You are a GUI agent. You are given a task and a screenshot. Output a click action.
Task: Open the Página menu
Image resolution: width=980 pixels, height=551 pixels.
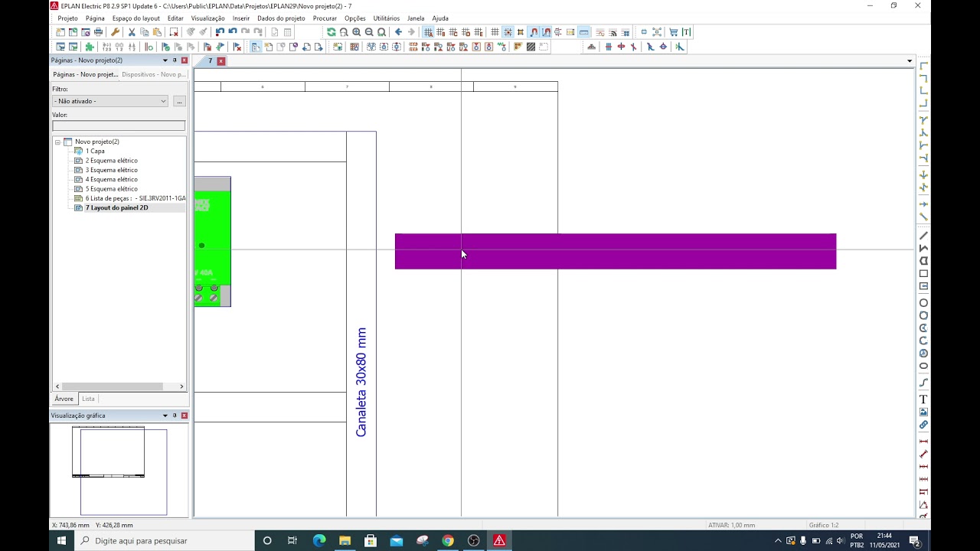(95, 18)
